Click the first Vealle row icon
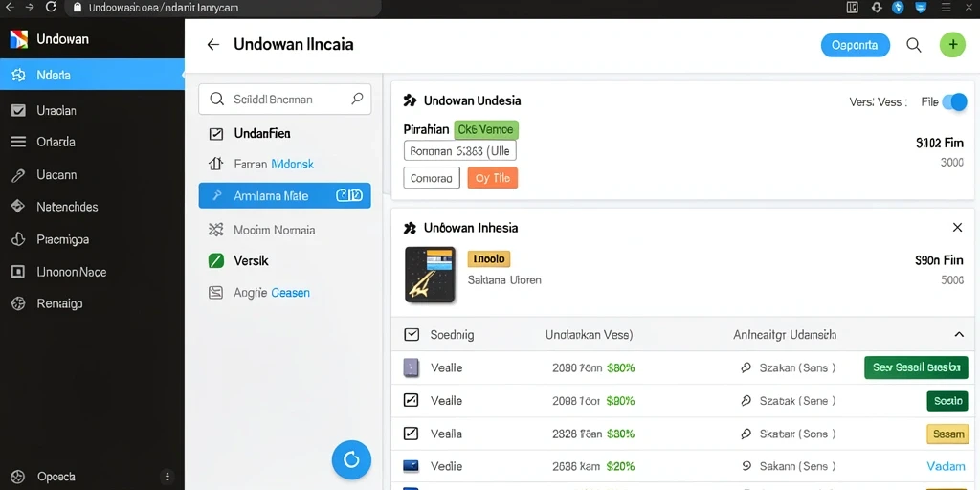The height and width of the screenshot is (490, 980). click(411, 367)
